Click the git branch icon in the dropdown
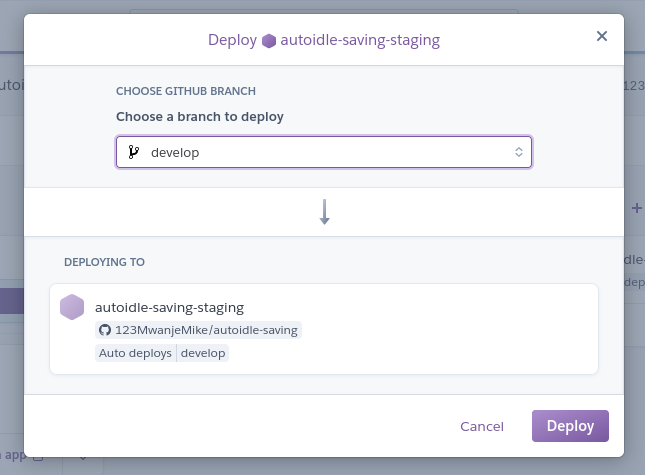 click(133, 152)
